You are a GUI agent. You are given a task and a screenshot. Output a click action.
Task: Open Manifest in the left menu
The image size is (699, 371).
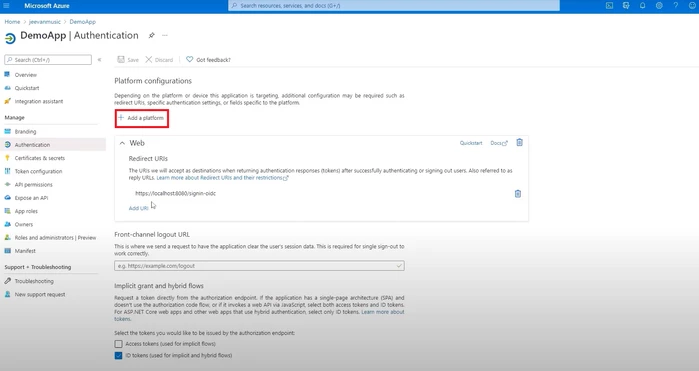point(25,251)
